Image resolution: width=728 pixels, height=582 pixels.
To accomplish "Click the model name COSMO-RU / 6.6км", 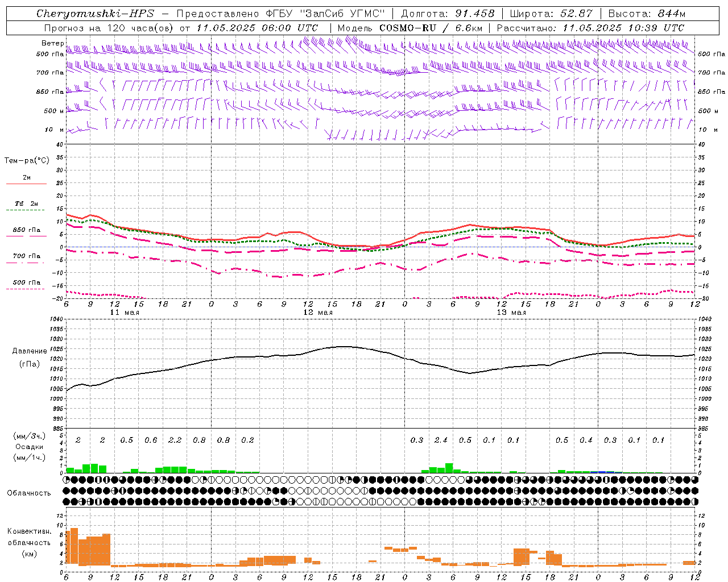I will (431, 28).
